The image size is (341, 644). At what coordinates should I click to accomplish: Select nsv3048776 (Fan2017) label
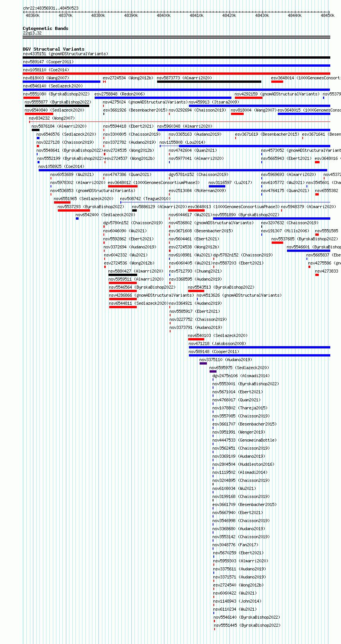235,545
